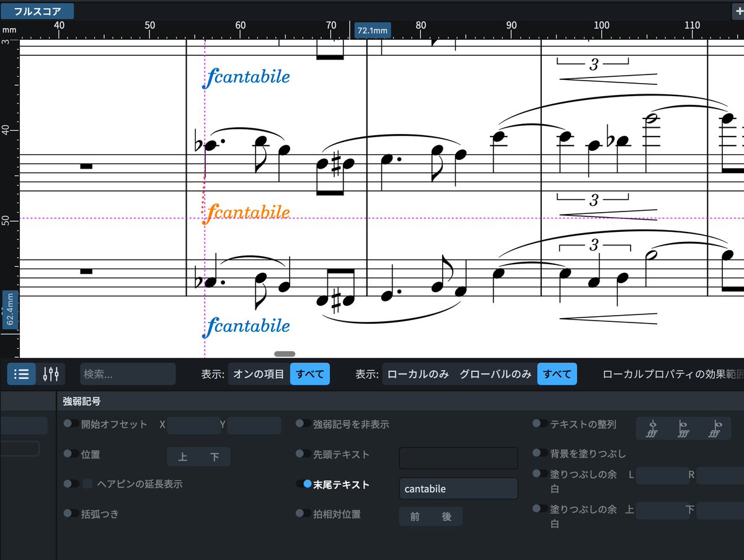The width and height of the screenshot is (744, 560).
Task: Switch to the フルスコア tab
Action: pyautogui.click(x=37, y=11)
